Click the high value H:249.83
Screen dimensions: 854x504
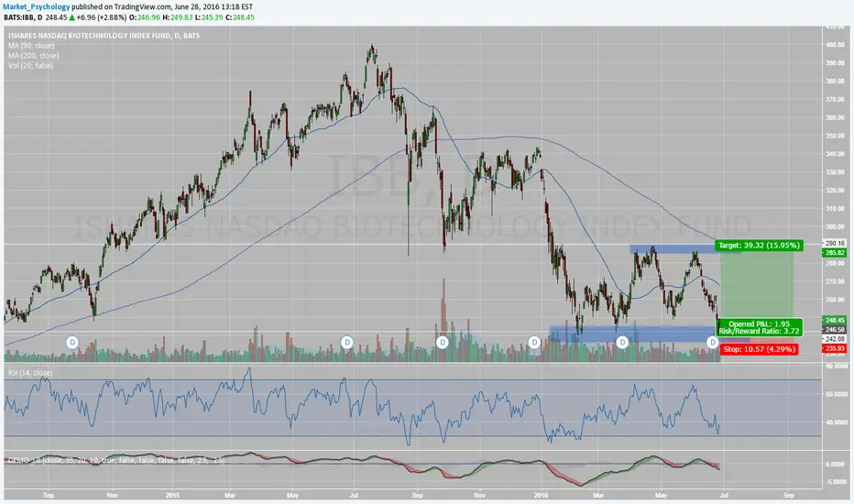click(178, 17)
